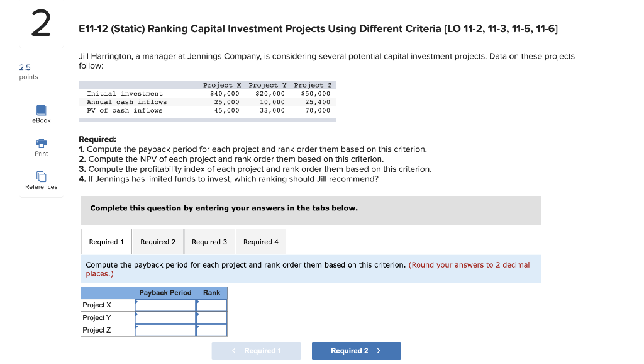Click Project X Payback Period input field

coord(165,305)
